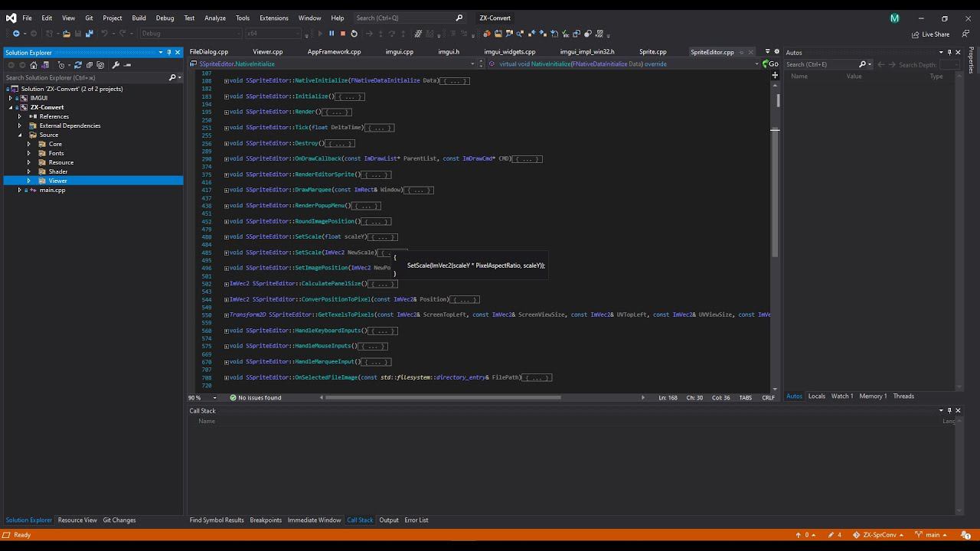Image resolution: width=980 pixels, height=551 pixels.
Task: Click Save All in the toolbar
Action: [90, 34]
